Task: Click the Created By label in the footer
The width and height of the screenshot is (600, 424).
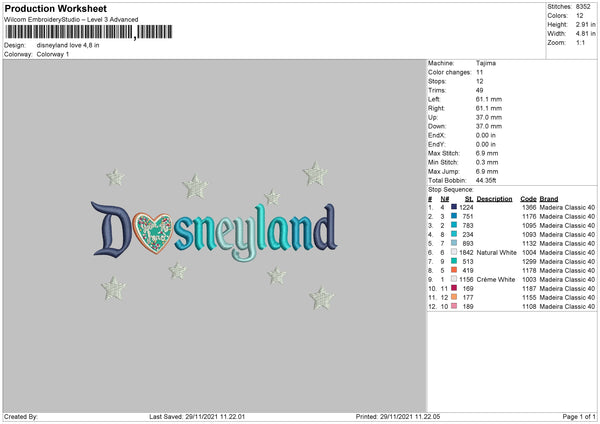Action: click(21, 416)
